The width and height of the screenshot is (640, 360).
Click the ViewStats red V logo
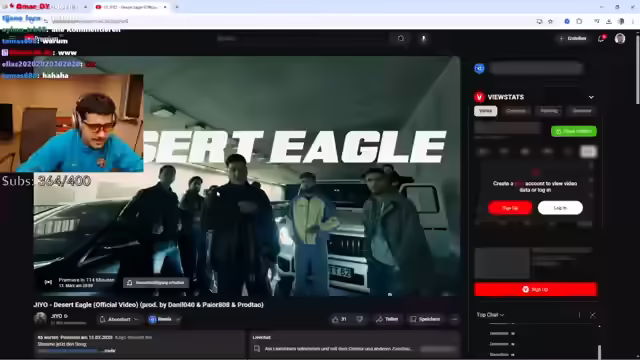[479, 97]
